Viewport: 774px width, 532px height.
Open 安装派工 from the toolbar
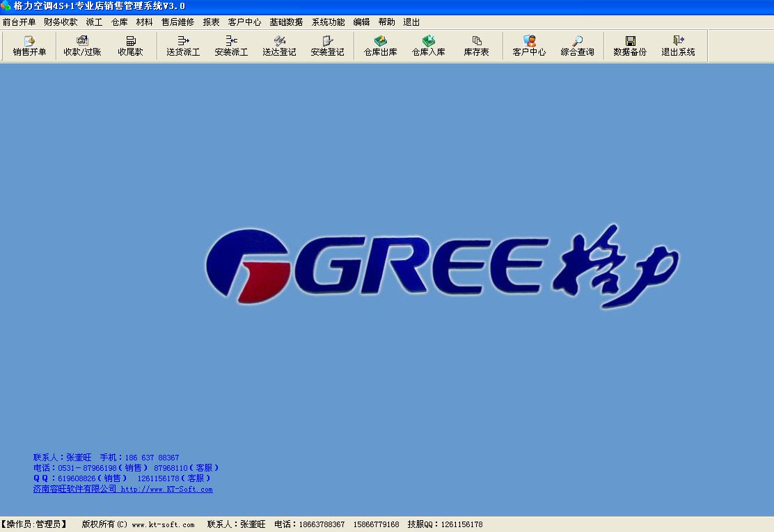point(231,47)
